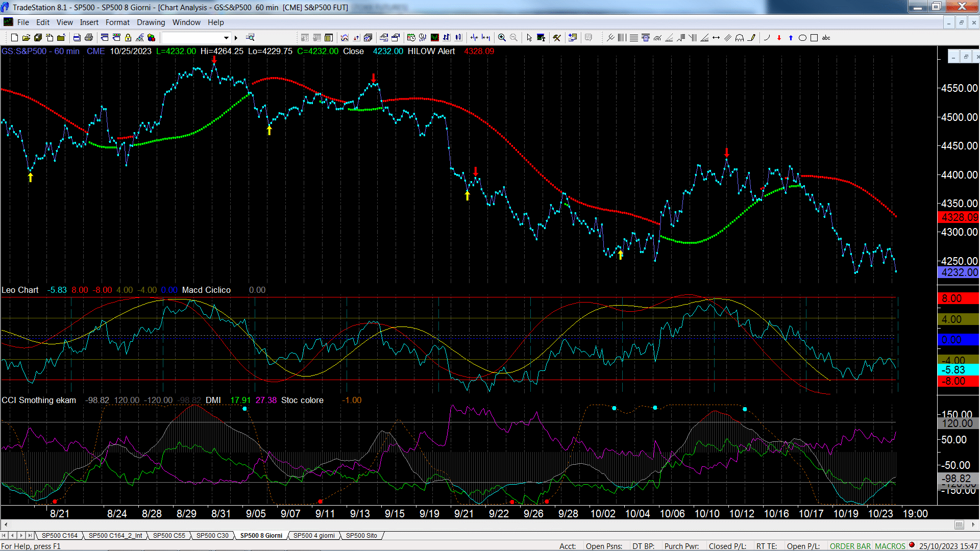The height and width of the screenshot is (551, 980).
Task: Open the Window menu
Action: tap(186, 22)
